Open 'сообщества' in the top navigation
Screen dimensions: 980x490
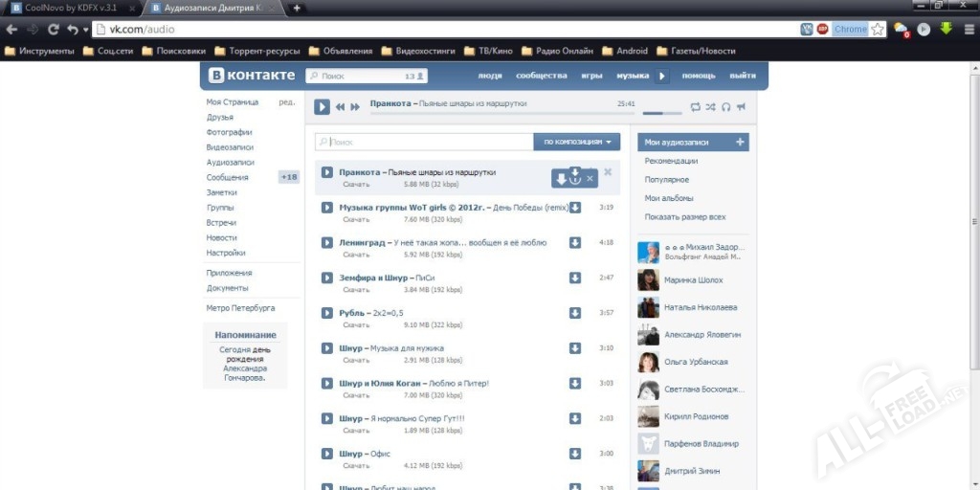click(x=541, y=76)
